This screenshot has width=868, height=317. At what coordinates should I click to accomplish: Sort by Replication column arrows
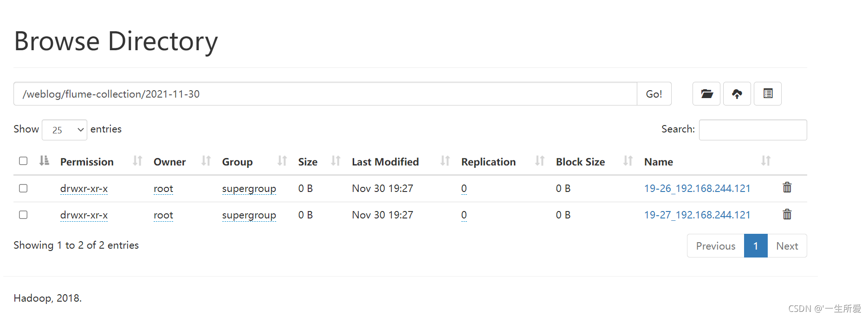539,161
